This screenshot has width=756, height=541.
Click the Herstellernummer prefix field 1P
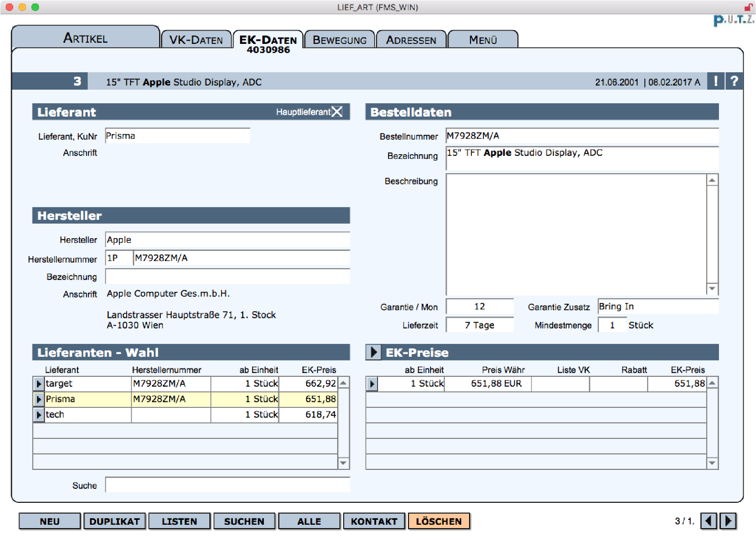click(x=119, y=258)
